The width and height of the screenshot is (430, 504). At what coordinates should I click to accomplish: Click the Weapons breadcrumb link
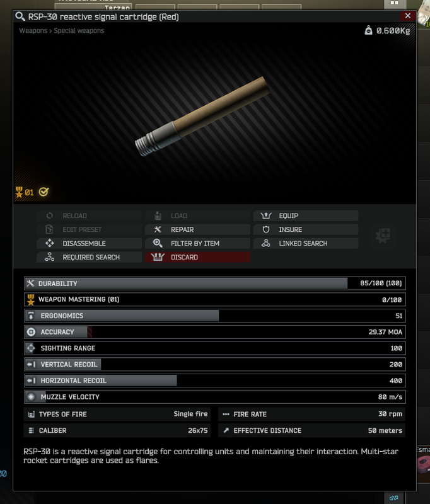click(x=33, y=30)
